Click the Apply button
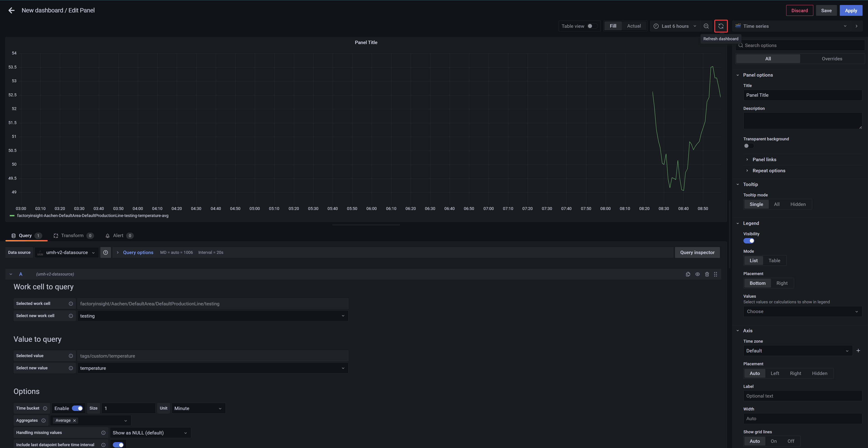868x448 pixels. coord(850,10)
